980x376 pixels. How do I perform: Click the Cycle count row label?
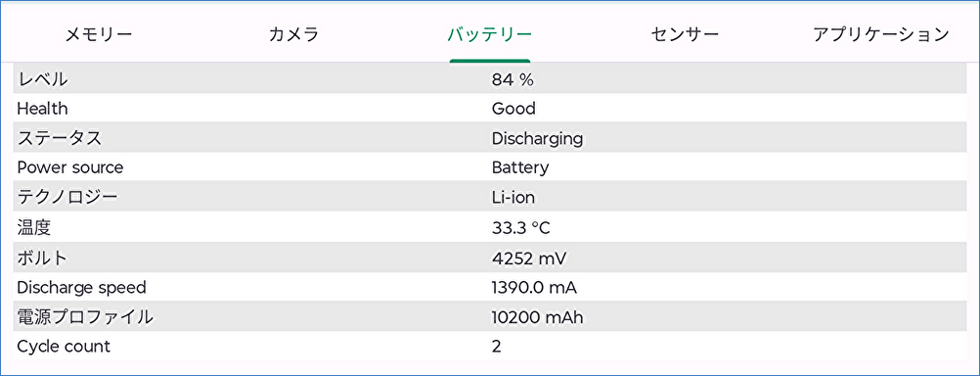(x=64, y=347)
